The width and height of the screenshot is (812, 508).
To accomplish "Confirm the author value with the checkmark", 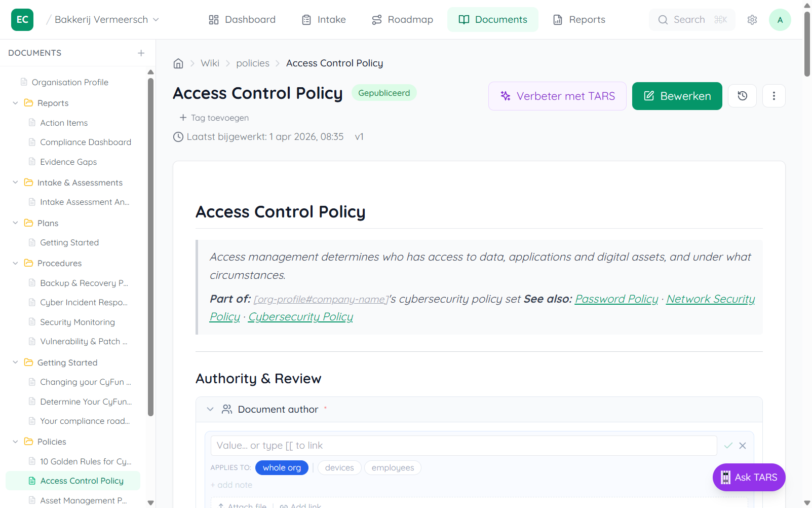I will point(728,446).
